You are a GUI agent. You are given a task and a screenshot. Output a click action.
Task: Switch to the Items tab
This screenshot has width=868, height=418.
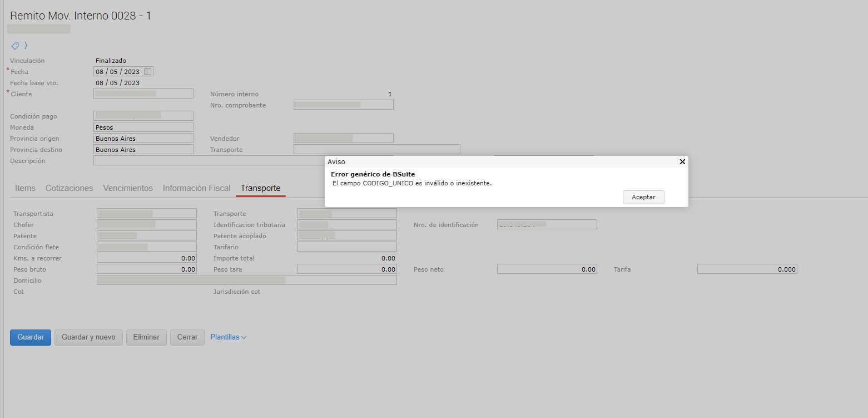[25, 188]
